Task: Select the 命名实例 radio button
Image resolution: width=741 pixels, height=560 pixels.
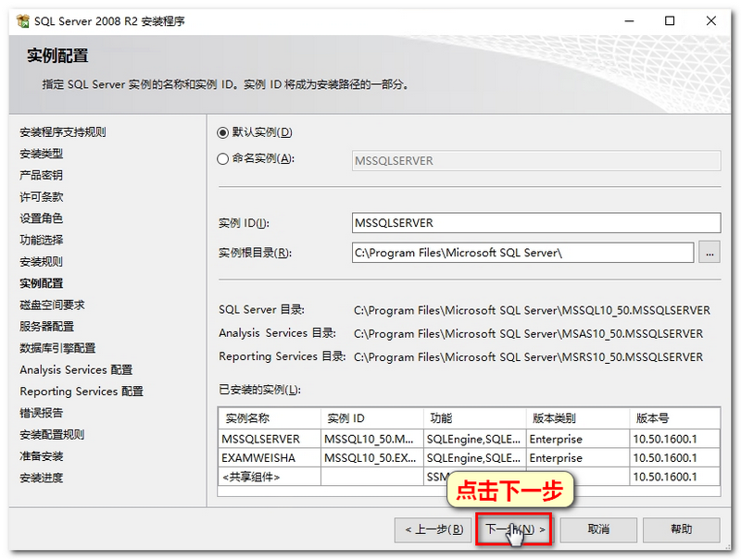Action: coord(222,159)
